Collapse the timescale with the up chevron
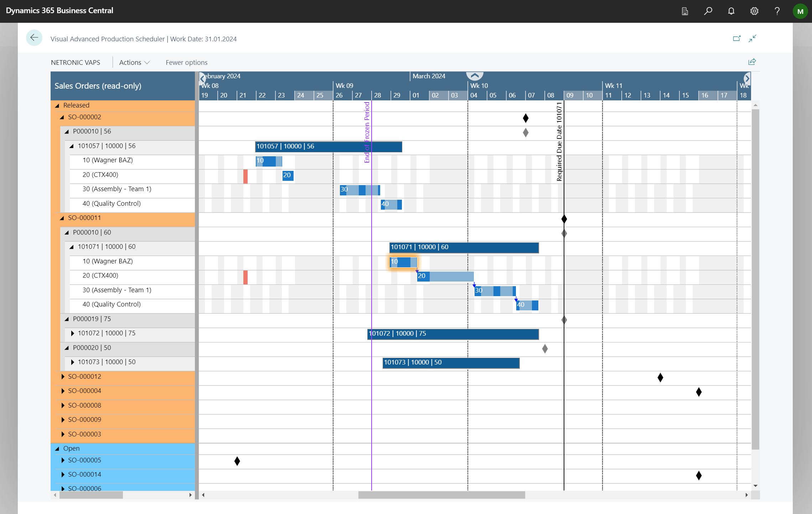 (474, 75)
